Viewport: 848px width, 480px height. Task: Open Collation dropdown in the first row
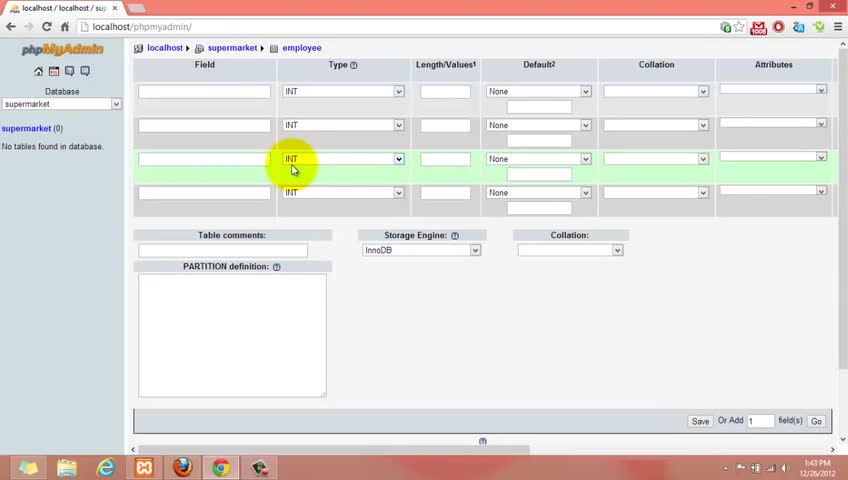pyautogui.click(x=656, y=91)
